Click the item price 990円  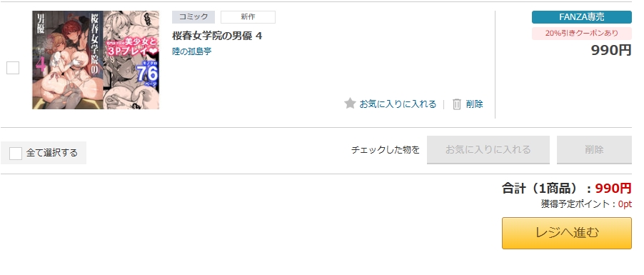click(611, 50)
